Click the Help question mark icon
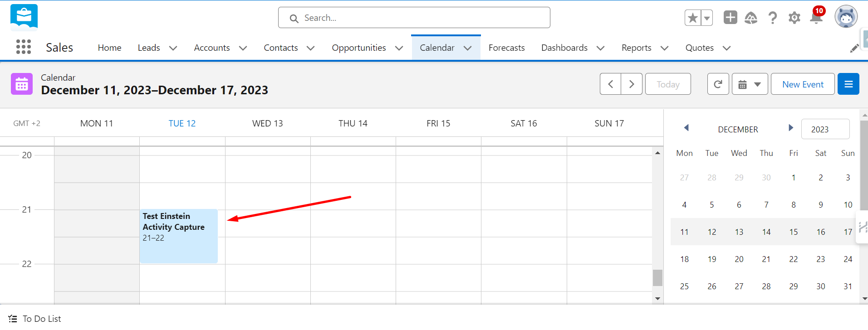 click(x=772, y=18)
